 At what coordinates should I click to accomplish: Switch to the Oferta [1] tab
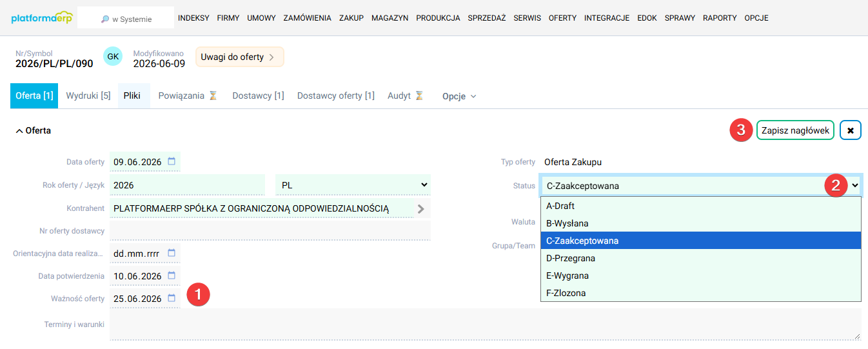(x=34, y=95)
